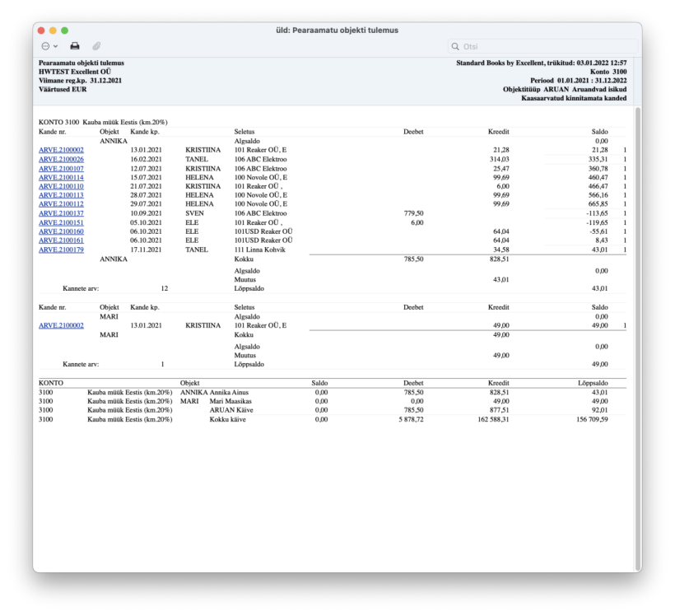This screenshot has height=616, width=675.
Task: Select the total credit value 162 588,31
Action: click(x=493, y=419)
